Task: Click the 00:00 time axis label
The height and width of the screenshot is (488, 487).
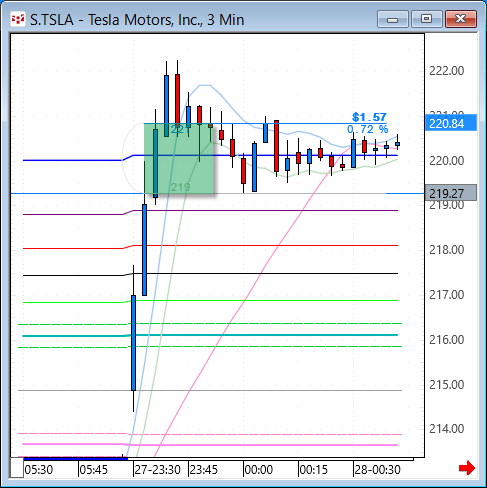Action: (x=259, y=470)
